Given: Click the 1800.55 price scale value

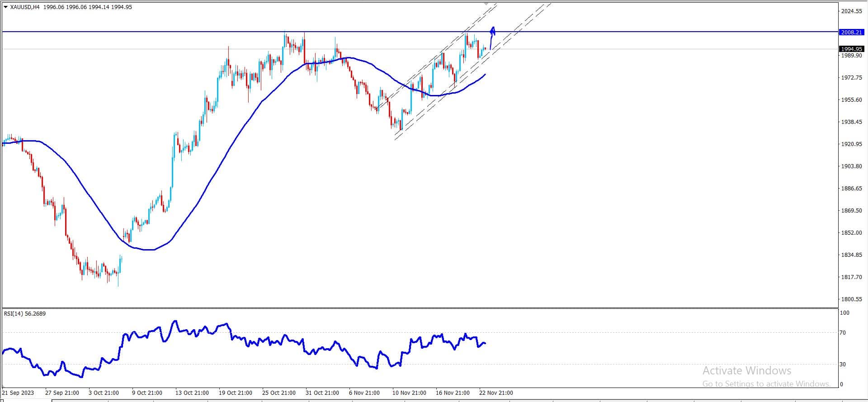Looking at the screenshot, I should [851, 299].
